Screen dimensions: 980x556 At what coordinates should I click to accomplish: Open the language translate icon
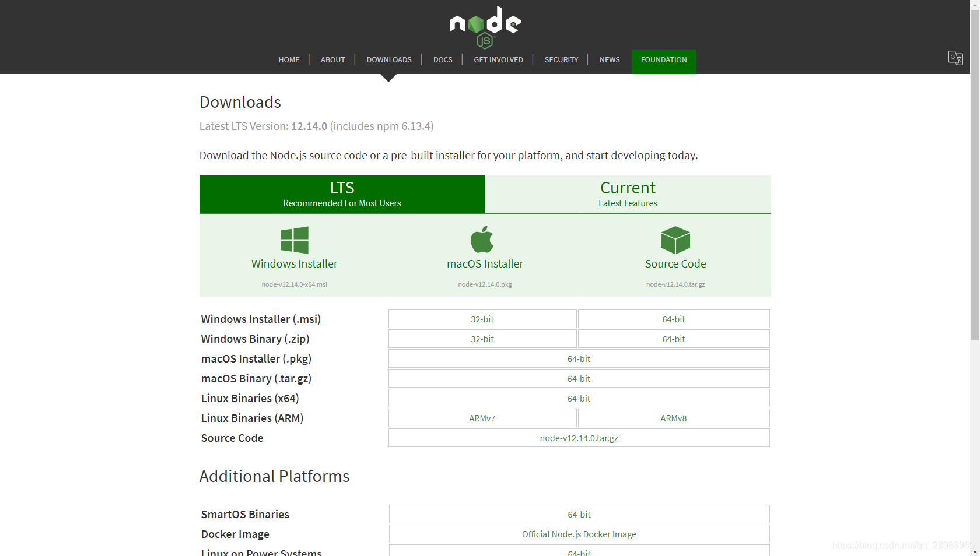coord(956,58)
